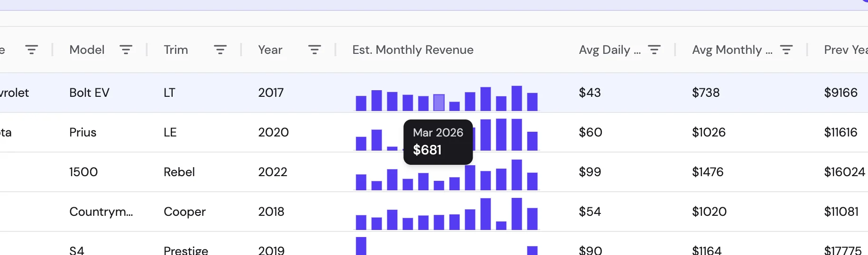Click year 2022 cell
868x255 pixels.
273,172
